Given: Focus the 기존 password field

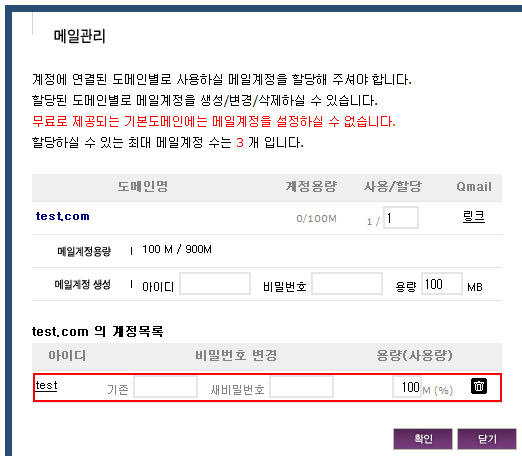Looking at the screenshot, I should [165, 387].
